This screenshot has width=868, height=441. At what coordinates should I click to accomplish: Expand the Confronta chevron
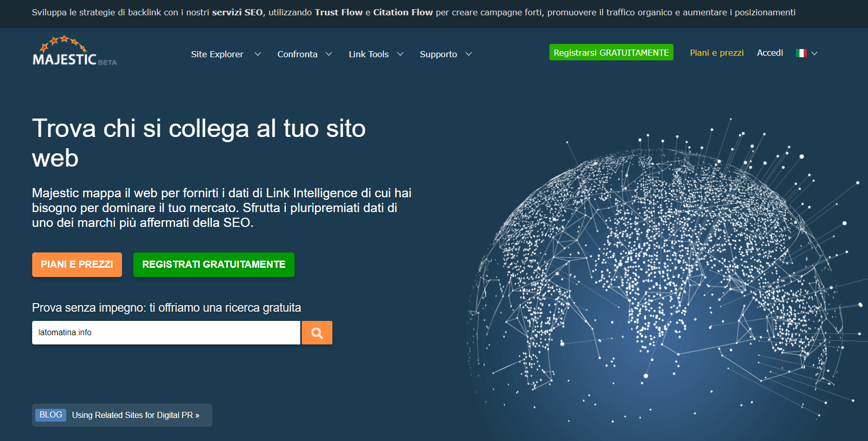click(x=329, y=54)
